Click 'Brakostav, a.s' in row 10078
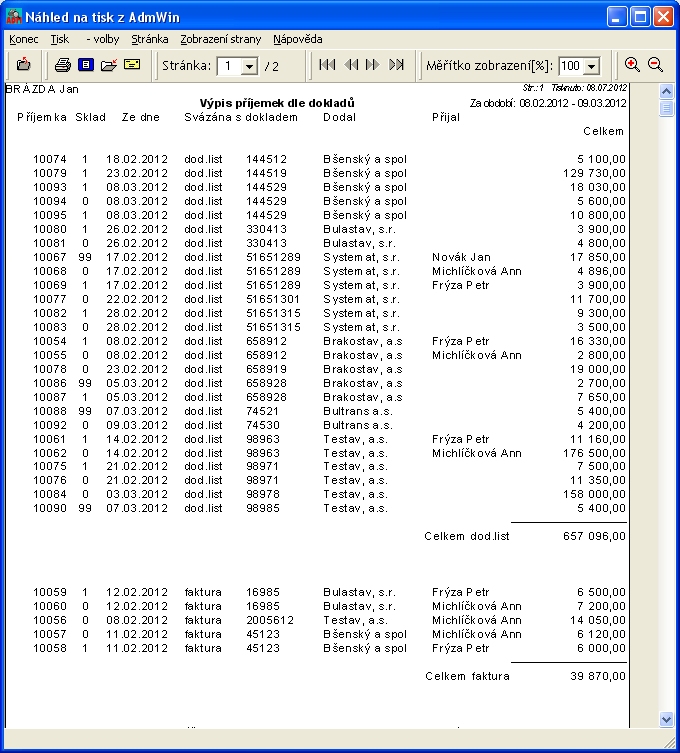680x753 pixels. coord(363,369)
